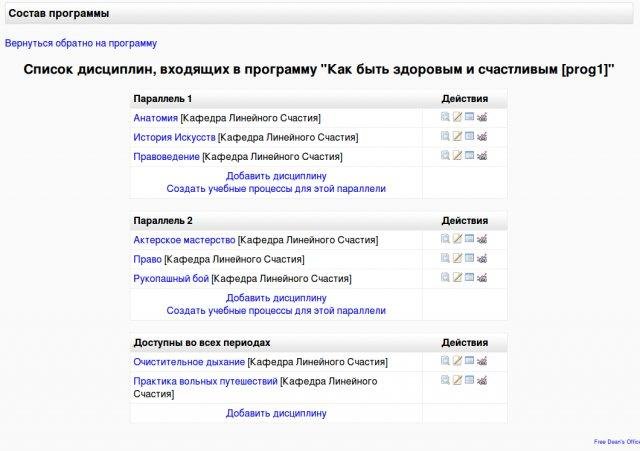Image resolution: width=640 pixels, height=451 pixels.
Task: Open view-details icon for Очистительное дыхание
Action: pyautogui.click(x=445, y=361)
